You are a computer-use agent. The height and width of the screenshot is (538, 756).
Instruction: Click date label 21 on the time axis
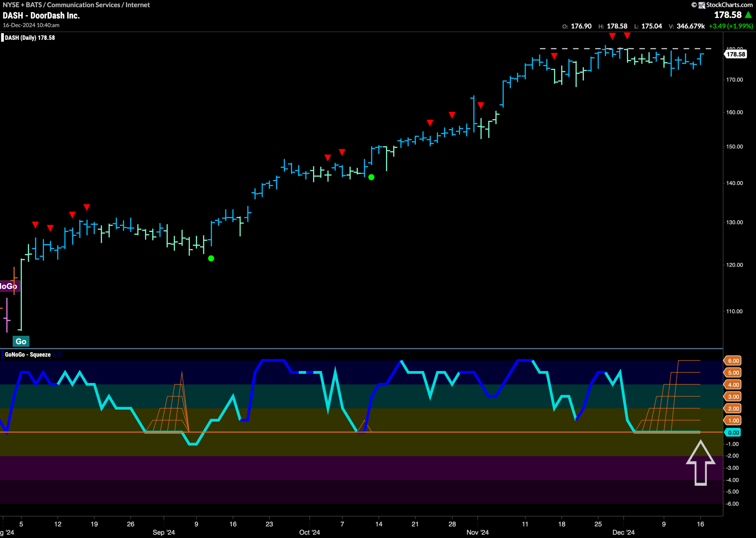pyautogui.click(x=415, y=524)
